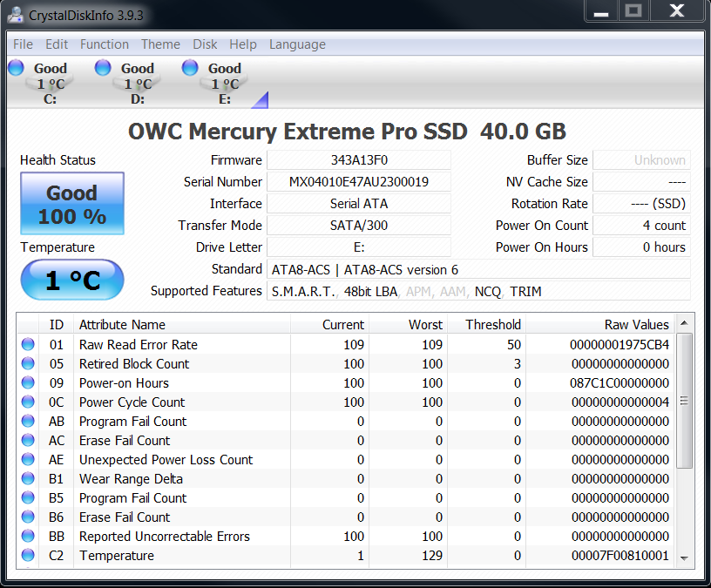
Task: Select drive C: status orb icon
Action: tap(16, 68)
